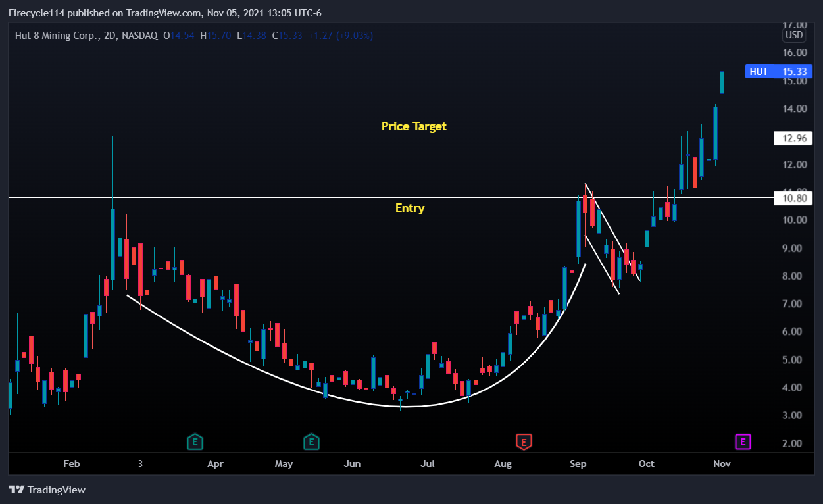This screenshot has height=504, width=823.
Task: Click the 16.00 mark on price scale
Action: pos(795,53)
